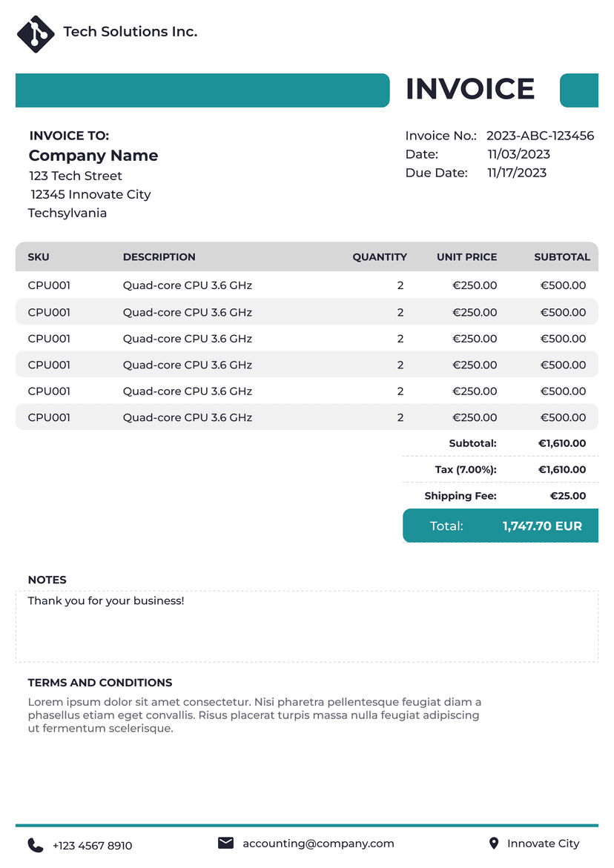Click the envelope email icon
This screenshot has height=868, width=614.
click(x=226, y=843)
